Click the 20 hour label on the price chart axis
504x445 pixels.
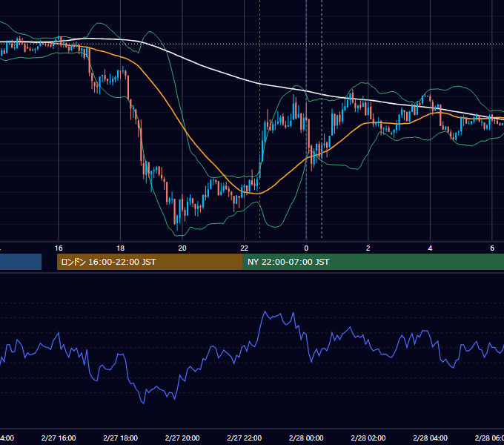[182, 248]
